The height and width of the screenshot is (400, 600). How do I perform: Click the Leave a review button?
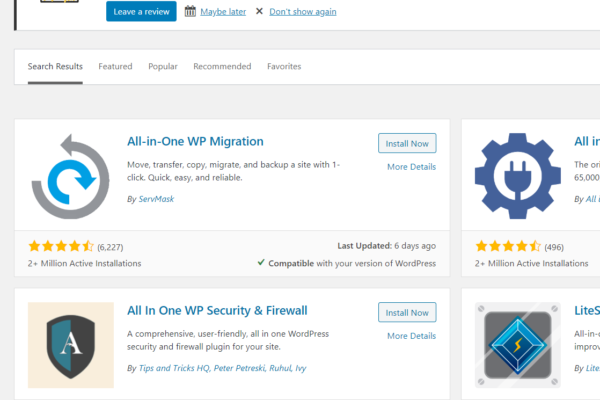coord(141,11)
